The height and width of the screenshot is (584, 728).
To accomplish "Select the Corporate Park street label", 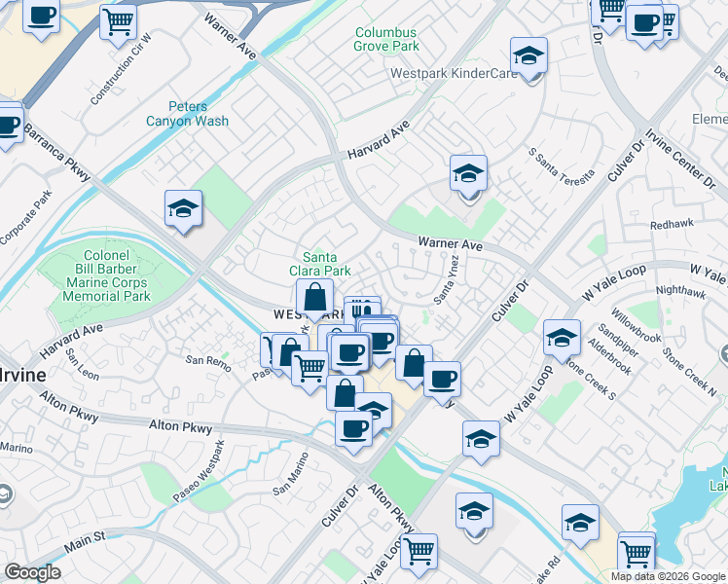I will click(26, 218).
